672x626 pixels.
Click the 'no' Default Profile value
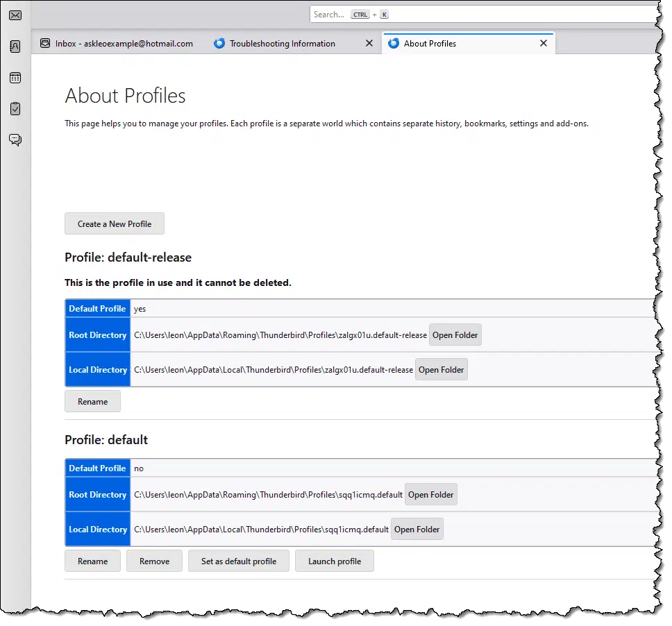point(139,468)
